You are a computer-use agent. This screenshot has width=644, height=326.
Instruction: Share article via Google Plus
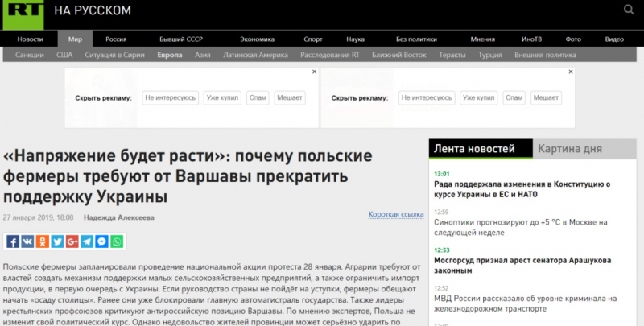[72, 241]
